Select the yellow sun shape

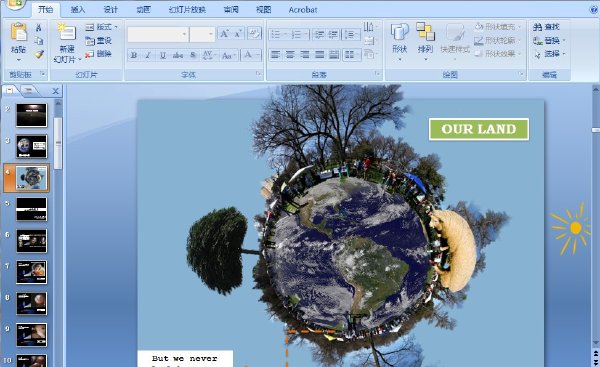tap(571, 228)
